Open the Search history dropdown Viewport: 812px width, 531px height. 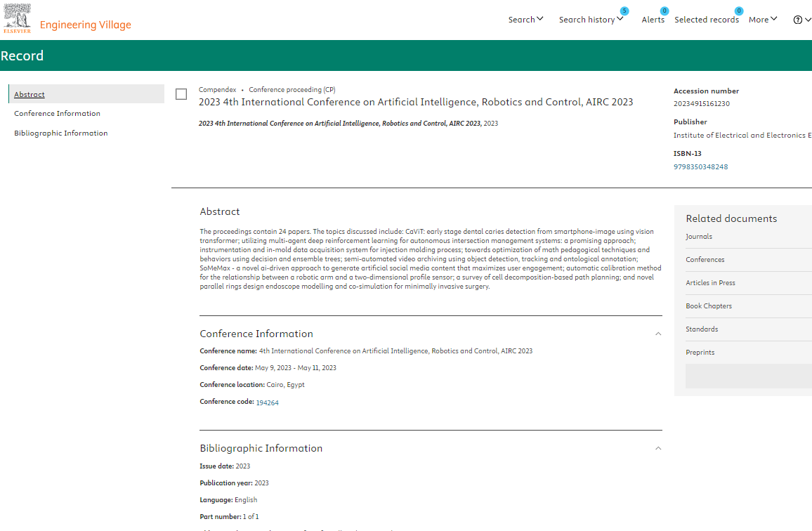(591, 20)
